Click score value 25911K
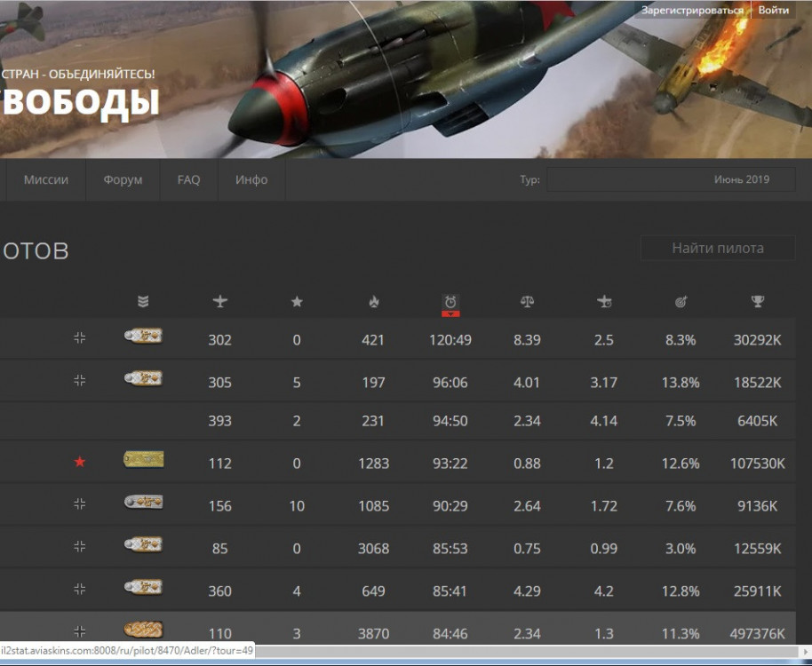812x666 pixels. 757,591
